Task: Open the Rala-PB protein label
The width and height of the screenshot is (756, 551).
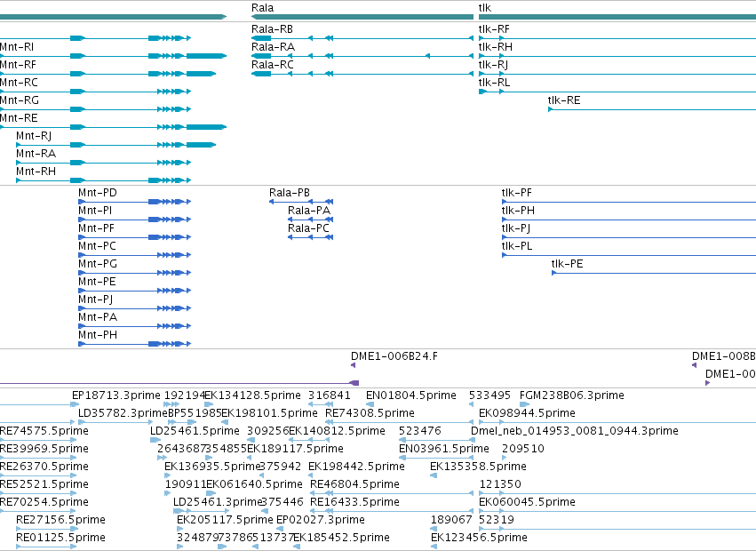Action: coord(290,193)
